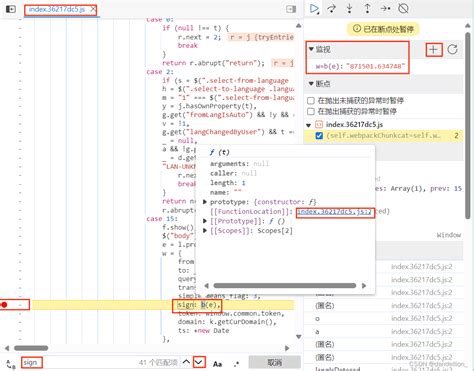474x371 pixels.
Task: Click the popup horizontal scrollbar
Action: click(x=285, y=286)
